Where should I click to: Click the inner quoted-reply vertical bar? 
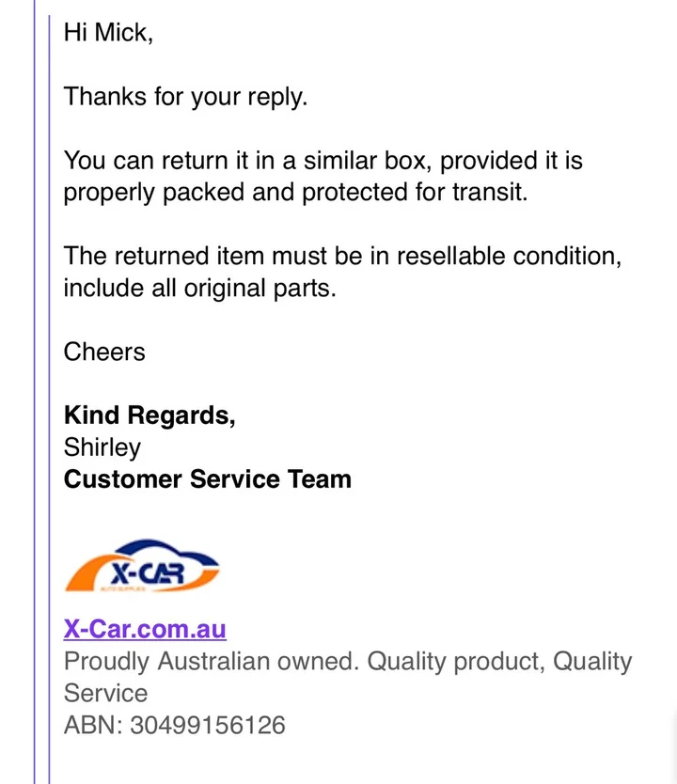(50, 400)
